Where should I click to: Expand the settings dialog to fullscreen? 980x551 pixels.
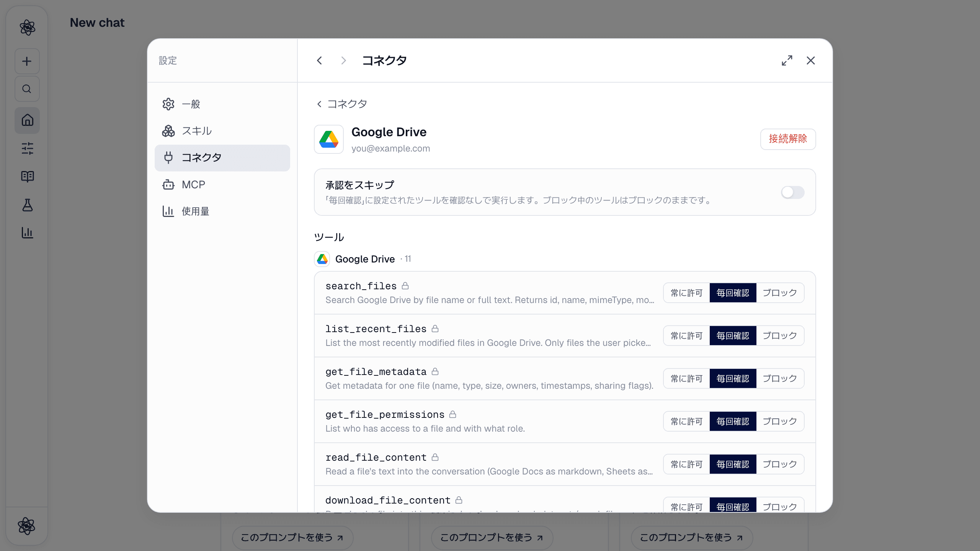tap(787, 60)
